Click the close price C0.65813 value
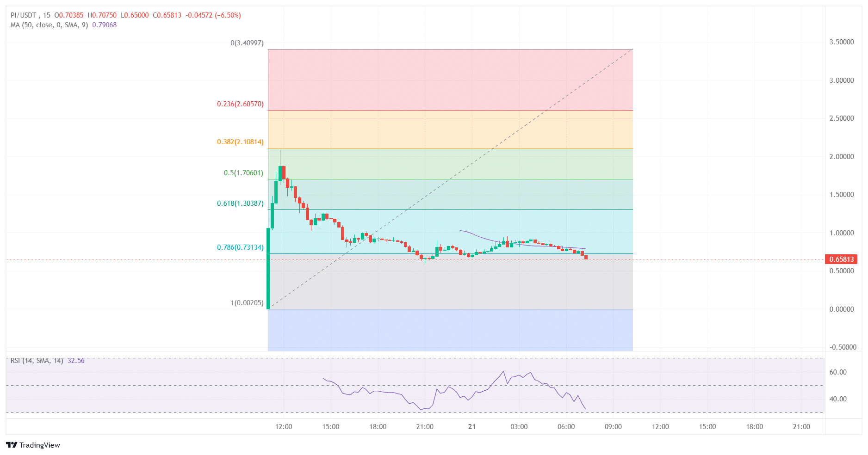This screenshot has height=455, width=868. click(167, 15)
